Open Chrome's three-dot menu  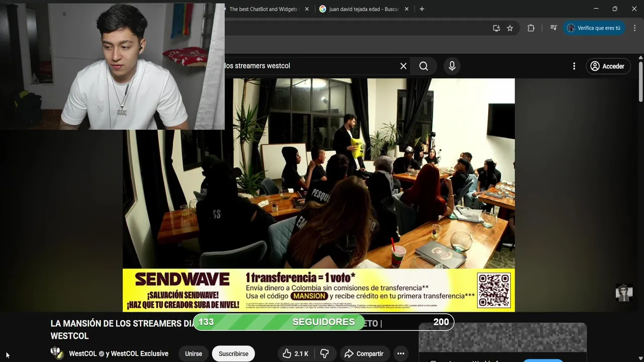click(x=635, y=28)
